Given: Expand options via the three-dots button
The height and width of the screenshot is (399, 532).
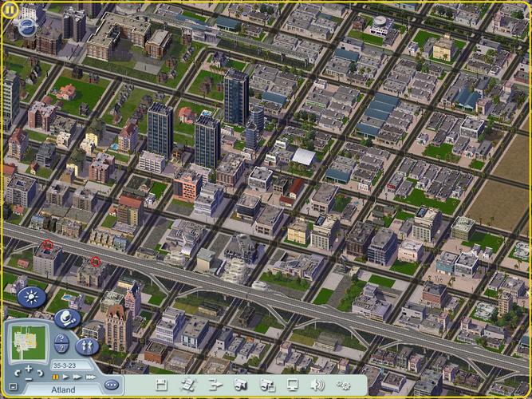Looking at the screenshot, I should coord(112,385).
